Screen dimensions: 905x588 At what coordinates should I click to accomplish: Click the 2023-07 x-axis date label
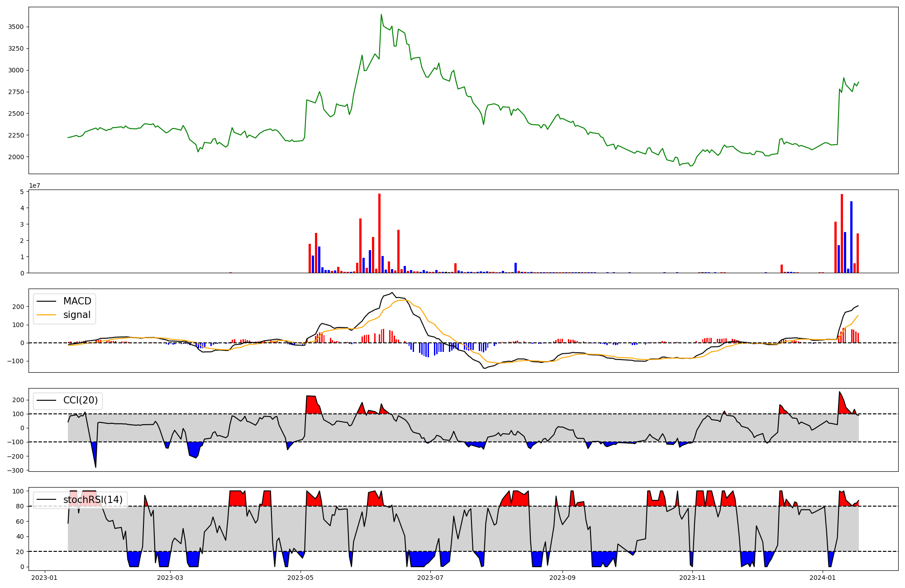pos(431,578)
